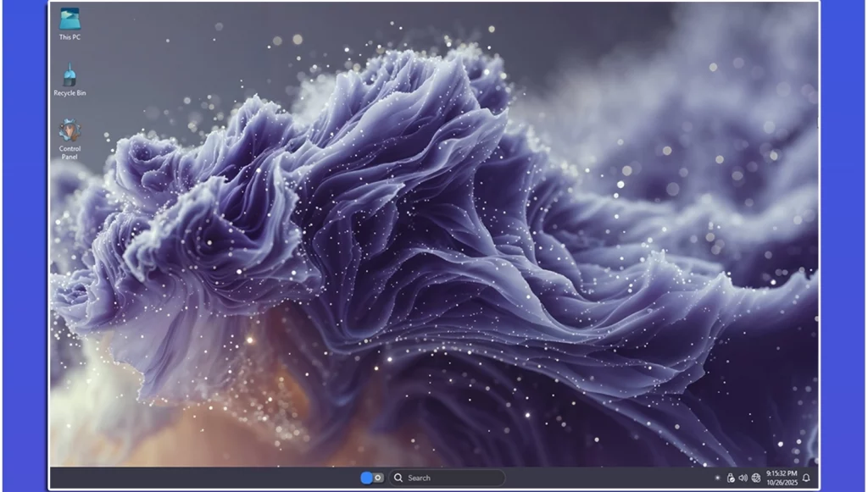Click the 10/26/2025 date in taskbar

[781, 483]
